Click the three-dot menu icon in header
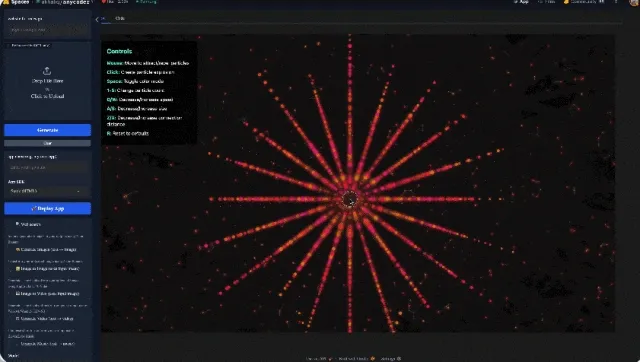Screen dimensions: 640x362 (x=616, y=2)
